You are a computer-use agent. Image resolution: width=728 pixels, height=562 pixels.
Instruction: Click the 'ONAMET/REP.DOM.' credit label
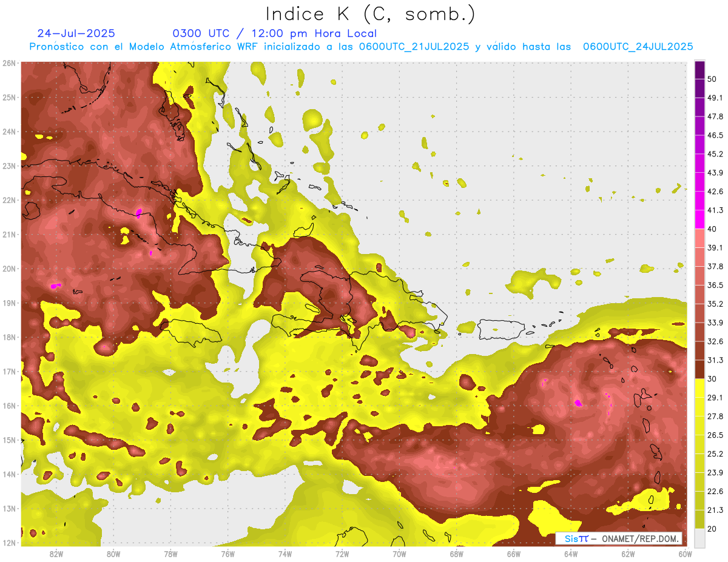(x=639, y=538)
